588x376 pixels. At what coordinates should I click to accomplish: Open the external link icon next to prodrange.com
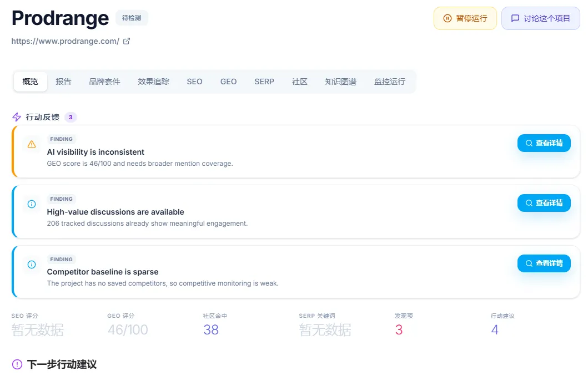126,40
